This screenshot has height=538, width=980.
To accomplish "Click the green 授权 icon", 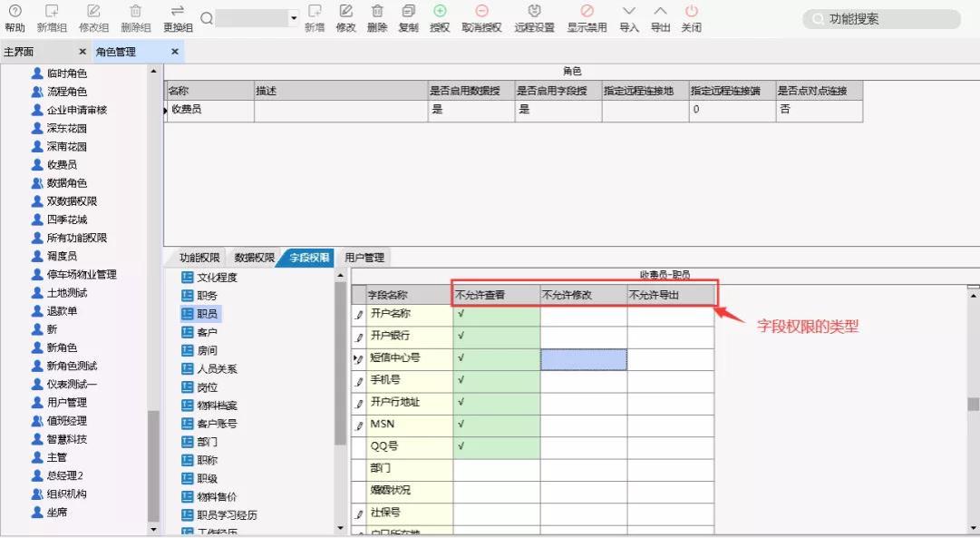I will pos(440,11).
